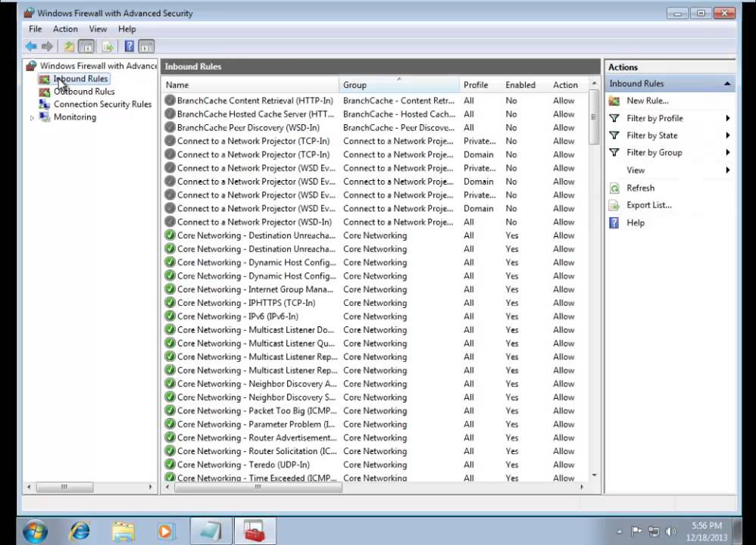Click the rules list scroll right arrow
756x545 pixels.
point(582,487)
